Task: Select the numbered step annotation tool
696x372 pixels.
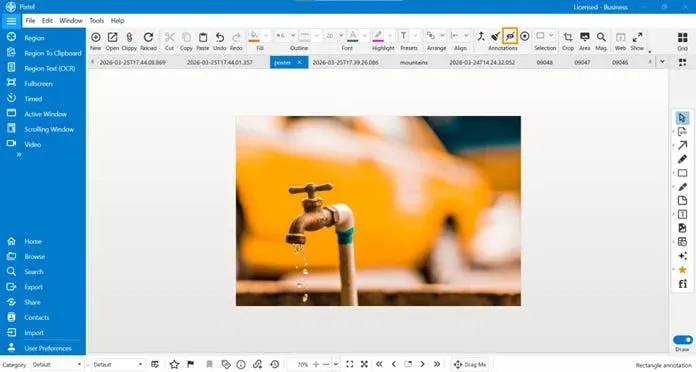Action: [682, 214]
